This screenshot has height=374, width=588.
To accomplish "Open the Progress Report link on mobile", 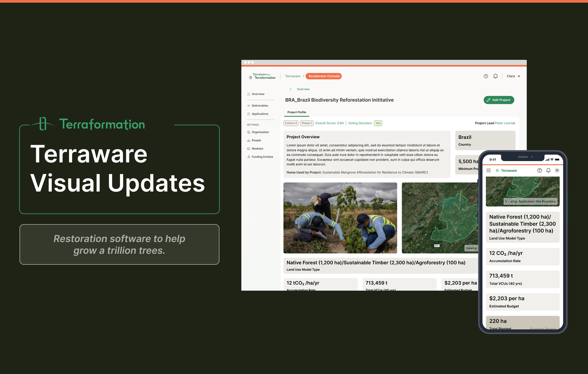I will pyautogui.click(x=543, y=329).
